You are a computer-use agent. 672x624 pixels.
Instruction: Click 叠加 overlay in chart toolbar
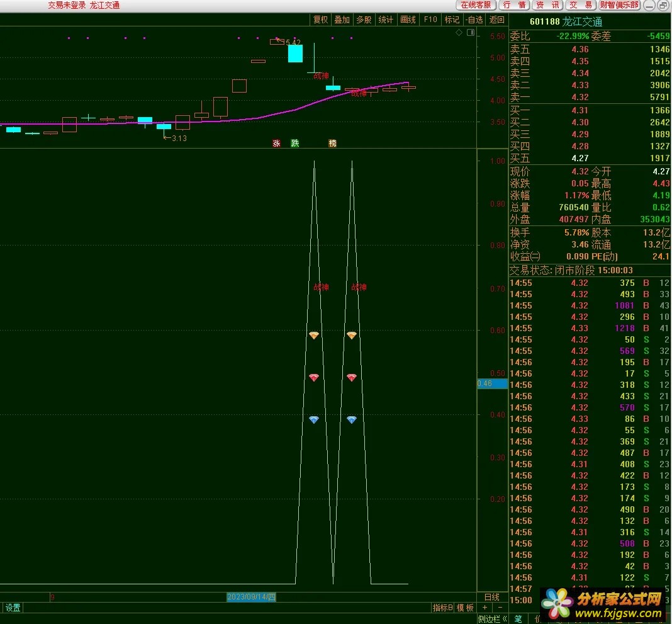pyautogui.click(x=342, y=20)
